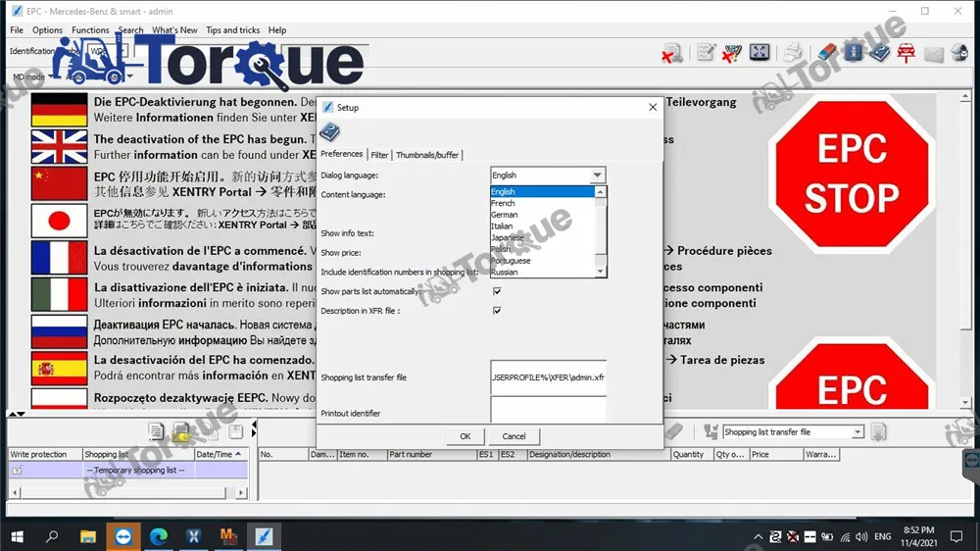Select English in the language list
The image size is (980, 551).
click(542, 191)
